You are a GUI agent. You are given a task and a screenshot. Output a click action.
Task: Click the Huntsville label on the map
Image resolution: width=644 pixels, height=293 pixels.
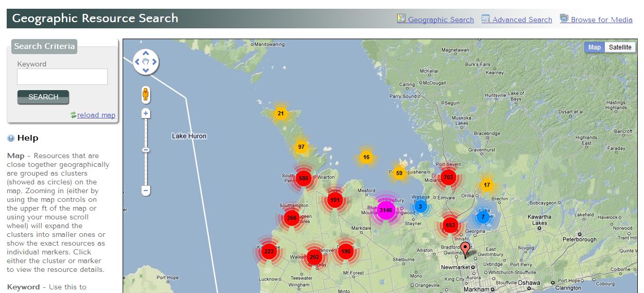point(496,95)
